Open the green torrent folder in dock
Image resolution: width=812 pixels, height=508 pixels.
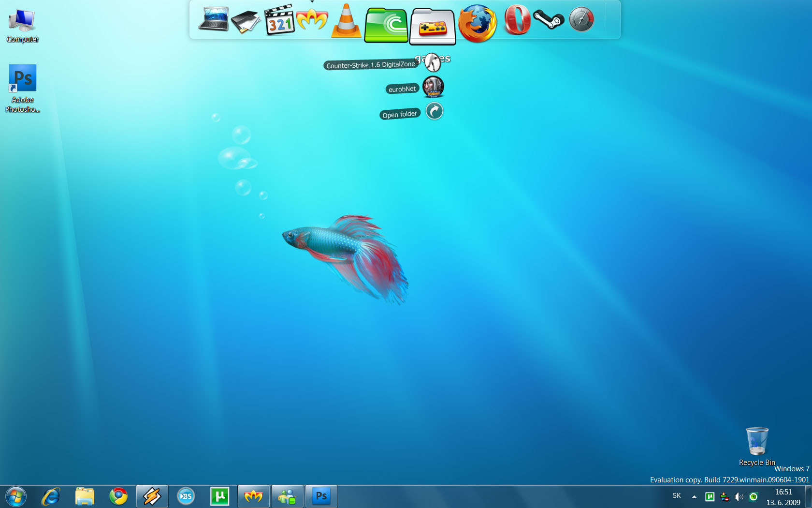pyautogui.click(x=386, y=25)
